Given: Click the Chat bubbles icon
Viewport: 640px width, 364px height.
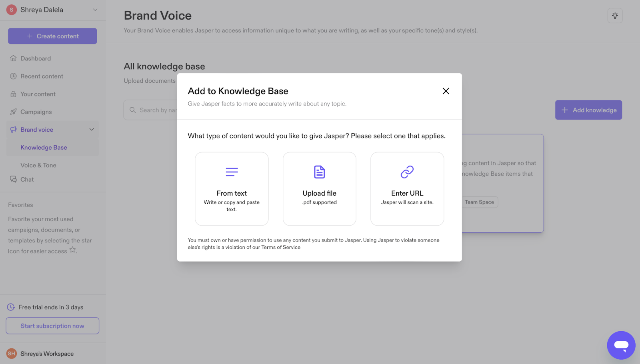Looking at the screenshot, I should click(x=13, y=179).
